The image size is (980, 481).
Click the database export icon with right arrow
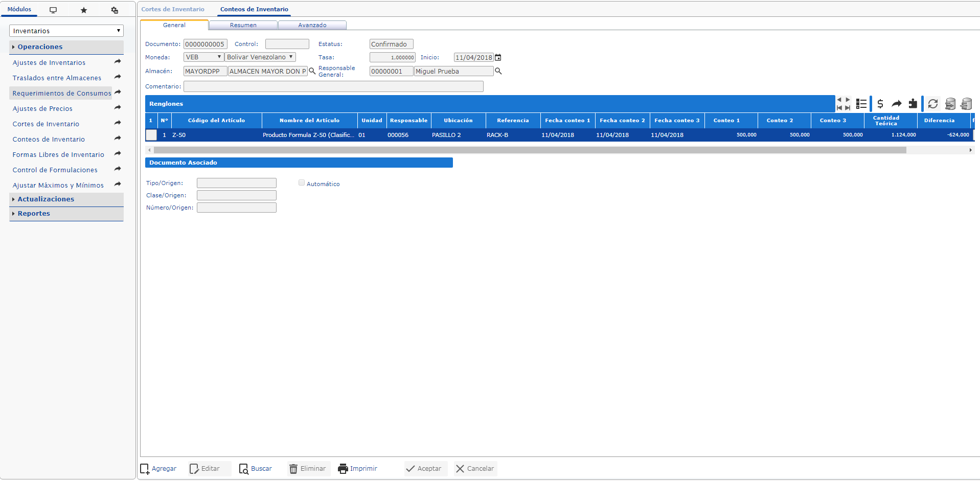[950, 104]
